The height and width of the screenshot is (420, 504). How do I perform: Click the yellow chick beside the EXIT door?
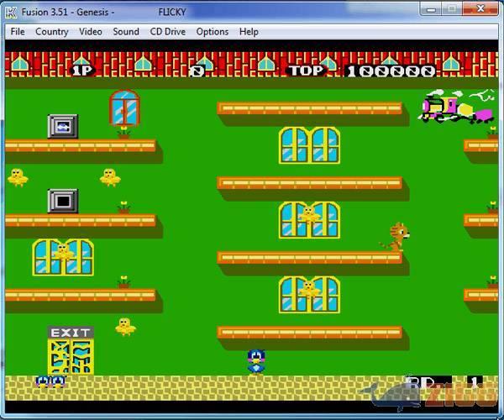pyautogui.click(x=125, y=326)
